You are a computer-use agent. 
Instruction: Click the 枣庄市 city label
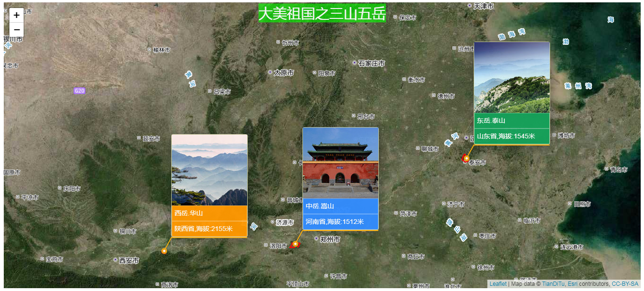[487, 235]
